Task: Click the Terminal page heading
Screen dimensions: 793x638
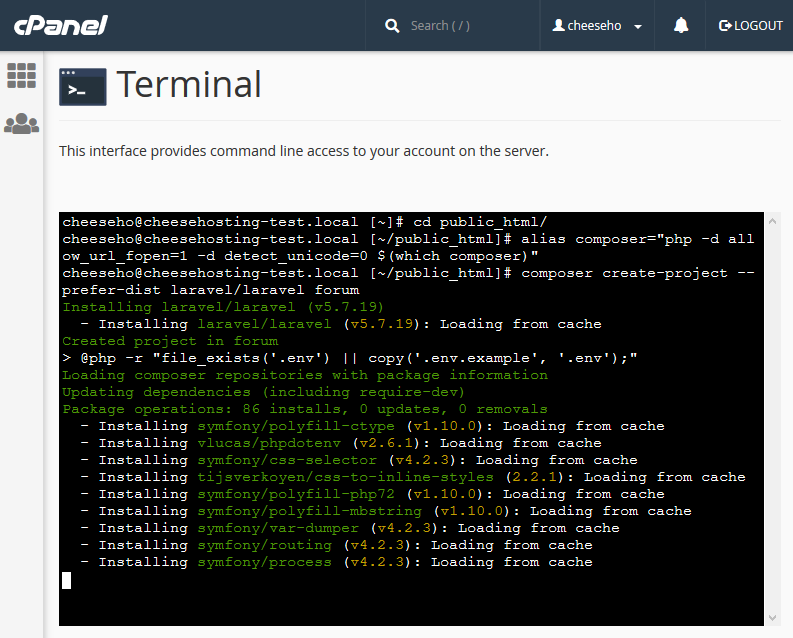Action: pos(189,85)
